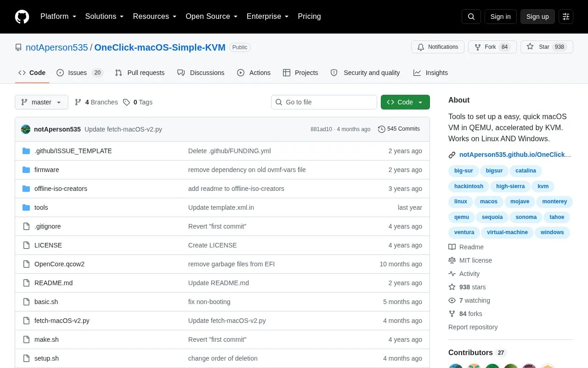
Task: Switch to the Pull requests tab
Action: click(140, 73)
